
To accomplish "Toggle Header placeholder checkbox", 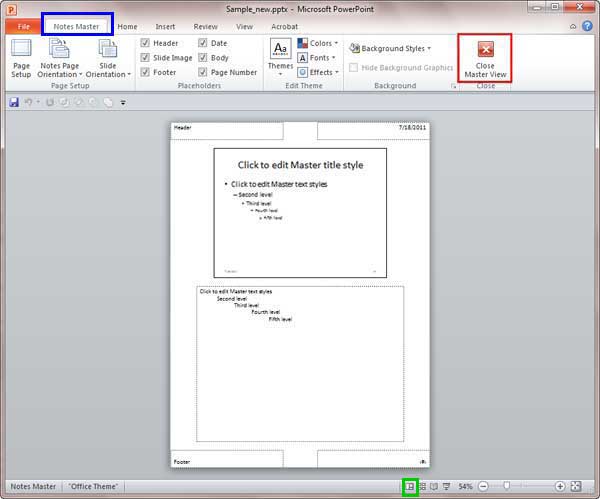I will tap(145, 43).
